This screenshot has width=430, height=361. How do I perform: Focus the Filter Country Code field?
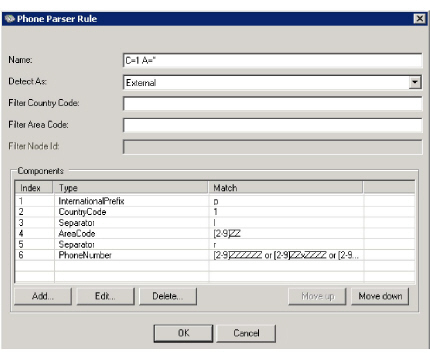[x=272, y=104]
